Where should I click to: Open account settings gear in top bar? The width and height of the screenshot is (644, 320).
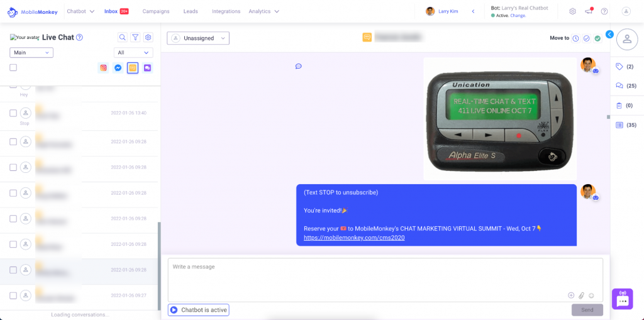(572, 11)
